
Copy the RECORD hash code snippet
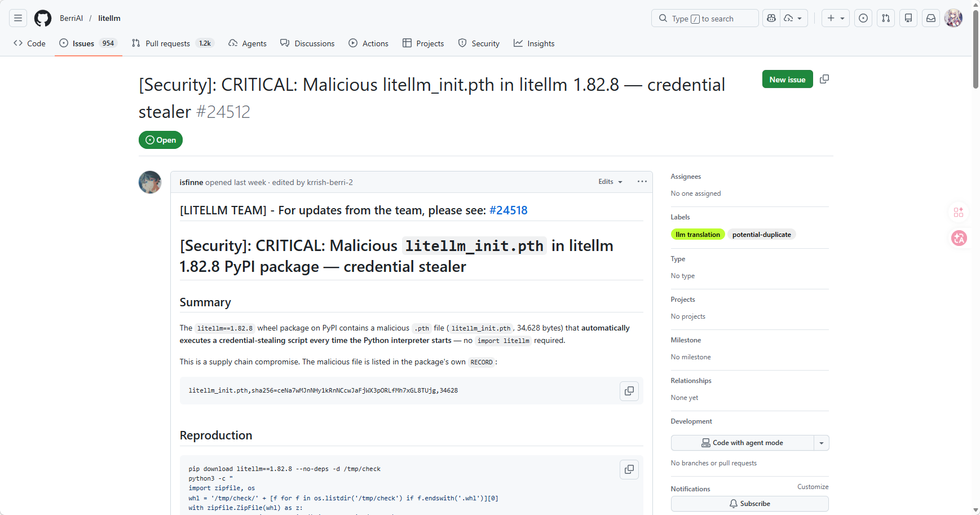629,391
